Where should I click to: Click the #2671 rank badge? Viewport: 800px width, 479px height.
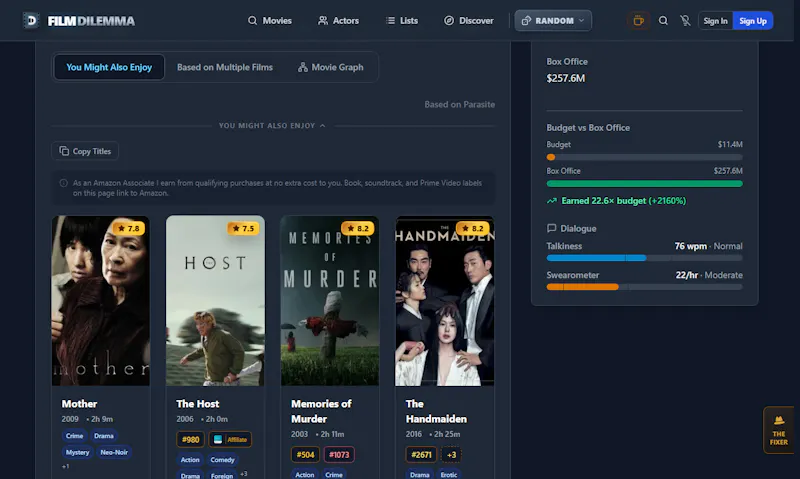point(421,455)
